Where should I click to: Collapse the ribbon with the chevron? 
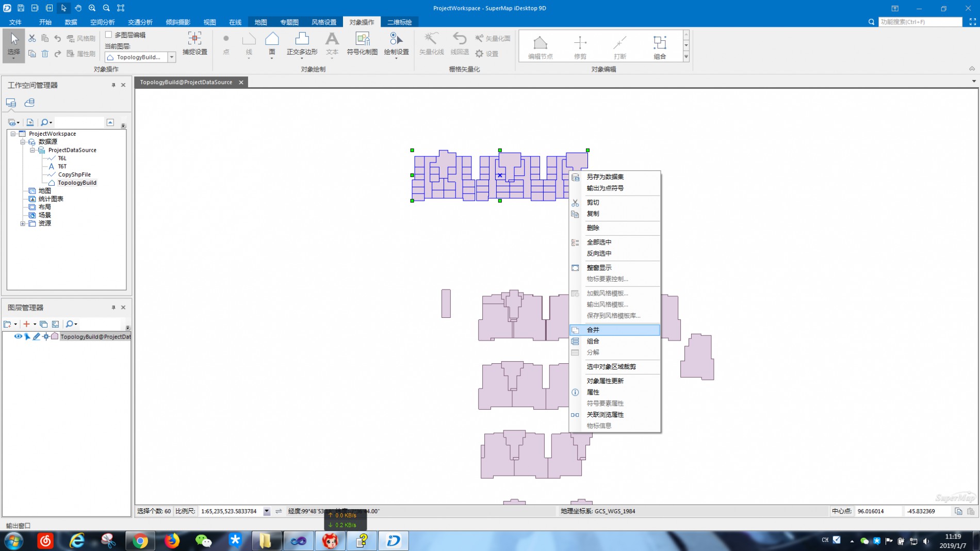pos(972,69)
